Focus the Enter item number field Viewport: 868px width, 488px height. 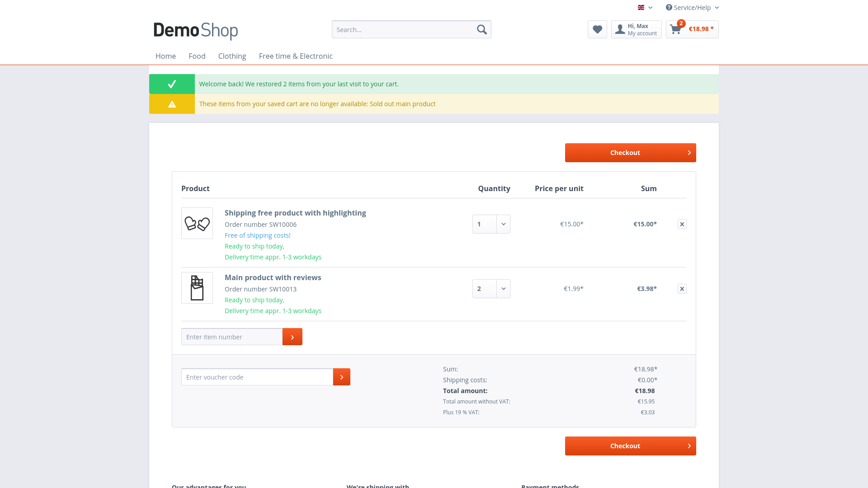[x=232, y=337]
